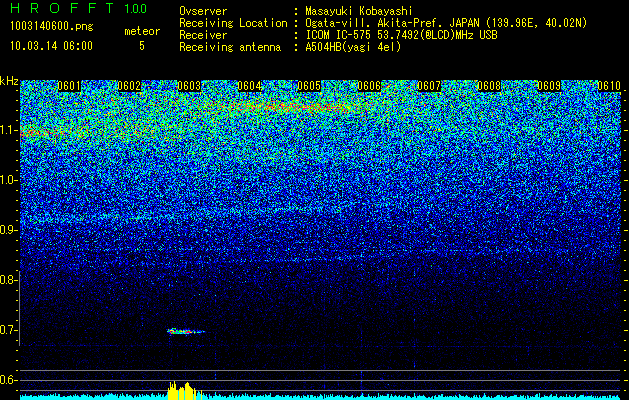
Task: Click the meteor count value 5
Action: click(142, 46)
